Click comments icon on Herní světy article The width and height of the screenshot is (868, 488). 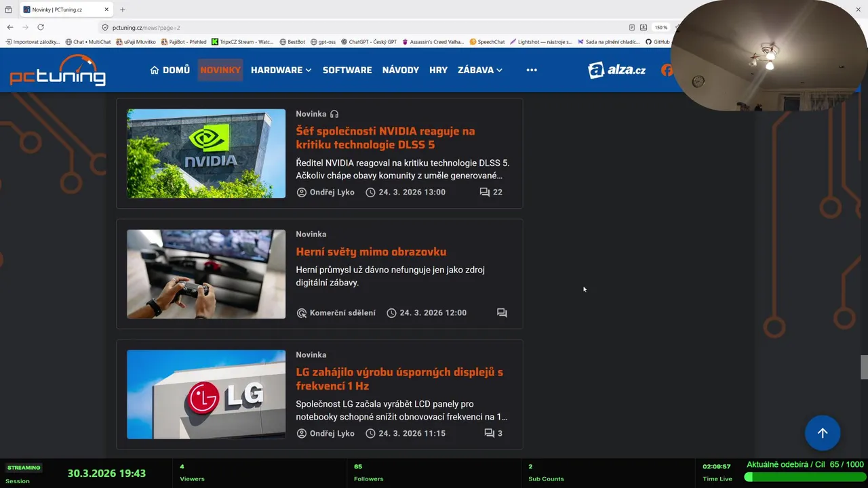point(502,312)
